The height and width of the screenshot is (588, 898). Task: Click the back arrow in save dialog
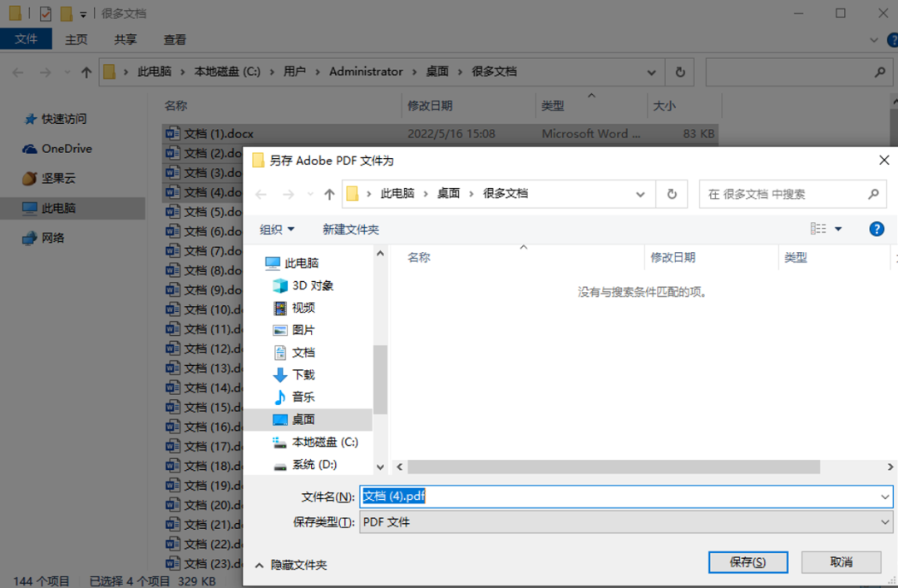point(261,195)
